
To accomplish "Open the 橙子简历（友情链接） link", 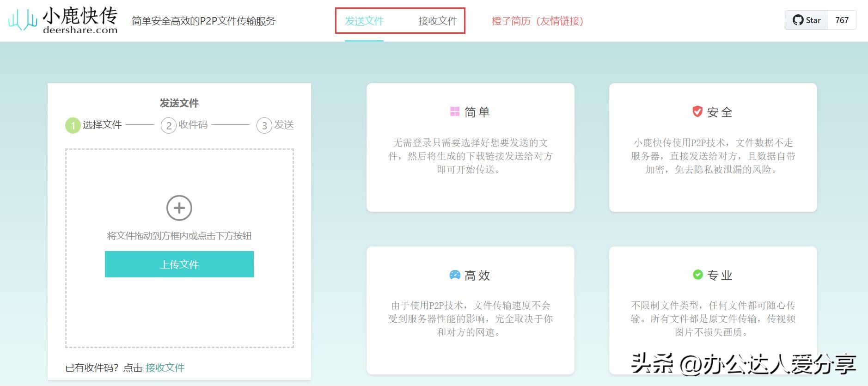I will [538, 21].
